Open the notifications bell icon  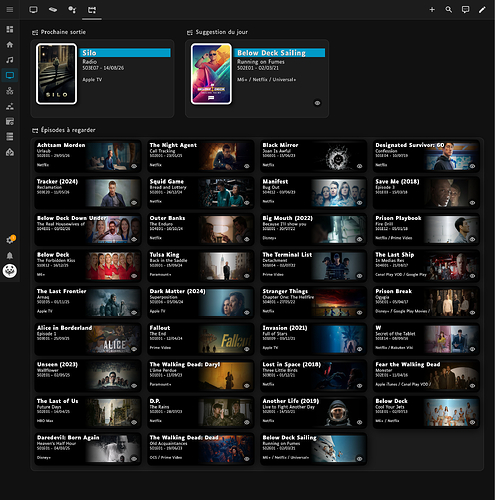pyautogui.click(x=10, y=255)
